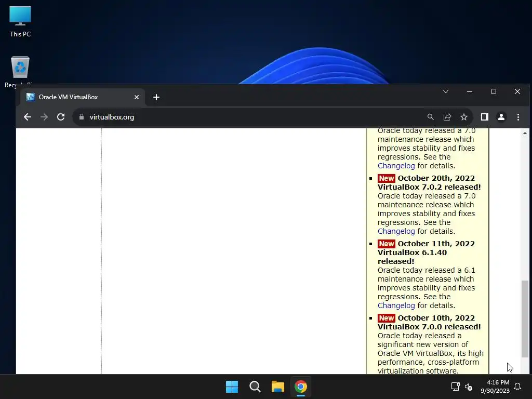The image size is (532, 399).
Task: Open Changelog link for VirtualBox 6.1.40
Action: (396, 305)
